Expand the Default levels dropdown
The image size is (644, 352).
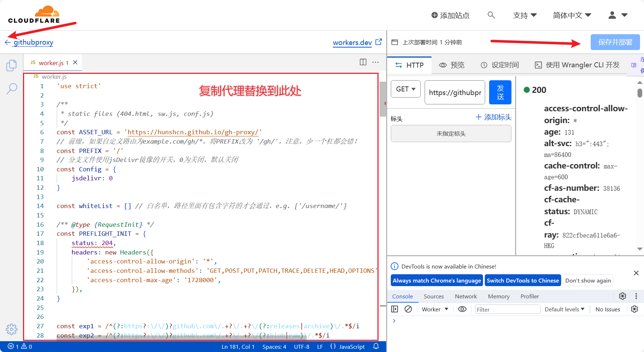pyautogui.click(x=564, y=309)
